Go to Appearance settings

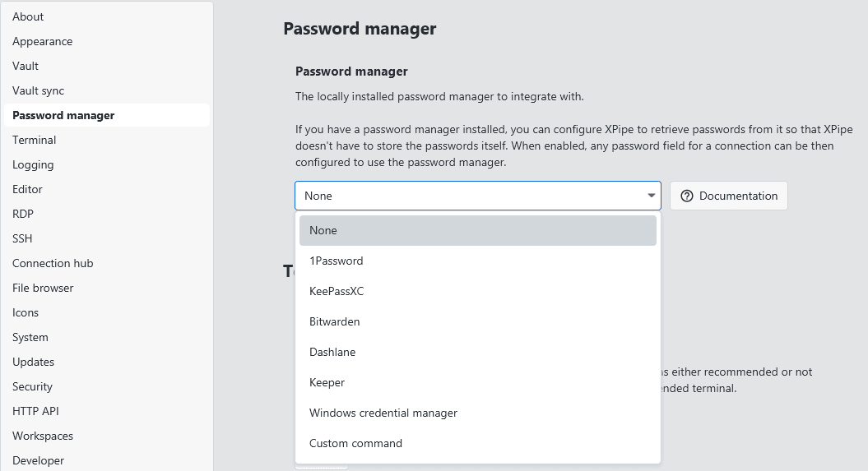pyautogui.click(x=42, y=41)
